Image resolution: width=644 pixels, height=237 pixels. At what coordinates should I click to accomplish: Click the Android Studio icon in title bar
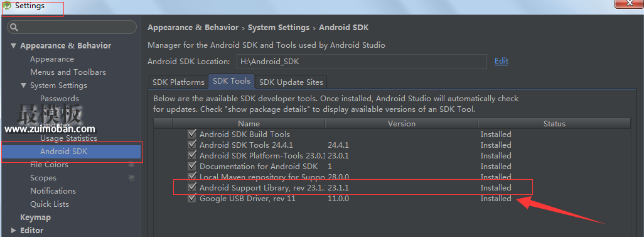(x=7, y=6)
